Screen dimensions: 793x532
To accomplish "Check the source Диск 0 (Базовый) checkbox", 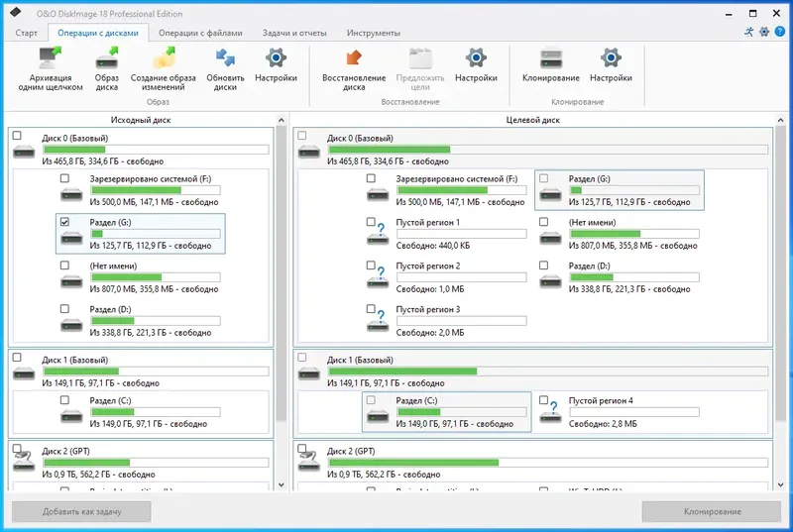I will (x=17, y=136).
